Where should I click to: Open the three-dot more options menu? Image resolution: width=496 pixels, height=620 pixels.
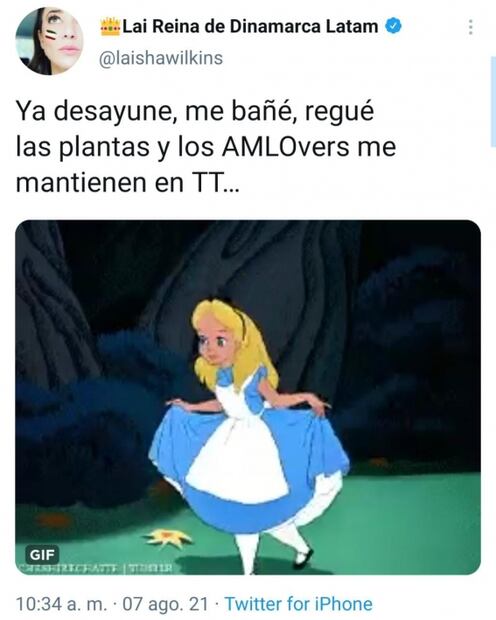click(470, 27)
